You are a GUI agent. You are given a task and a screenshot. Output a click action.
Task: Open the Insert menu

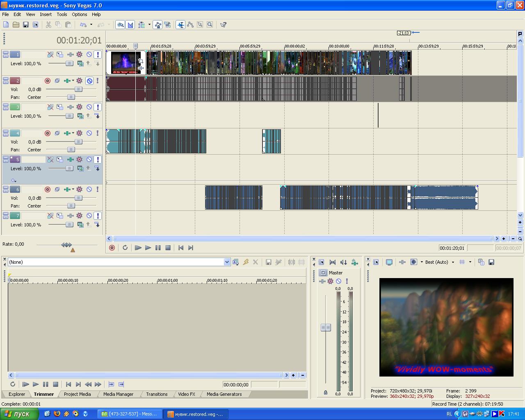[x=46, y=14]
